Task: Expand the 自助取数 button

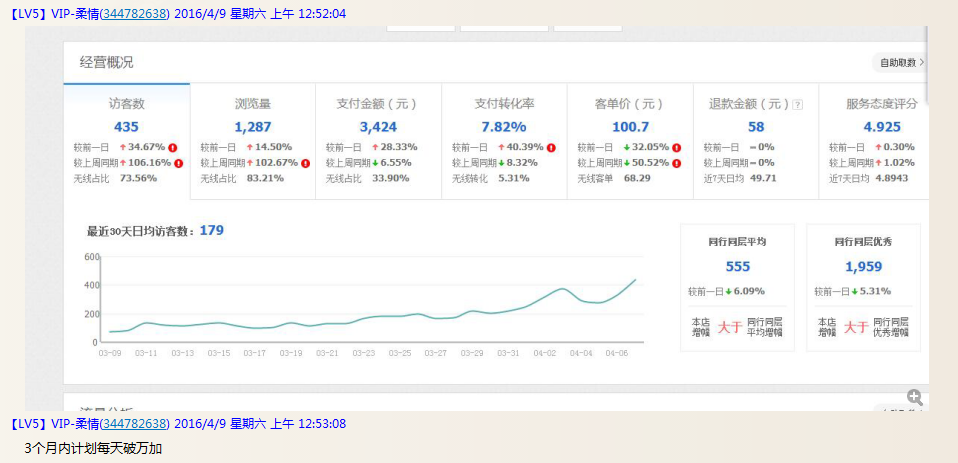Action: tap(900, 62)
